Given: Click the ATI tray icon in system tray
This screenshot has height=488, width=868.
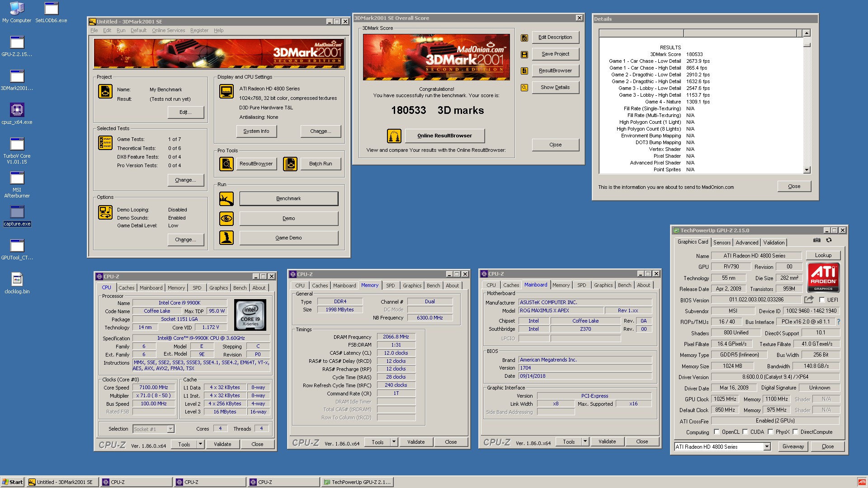Looking at the screenshot, I should [862, 482].
